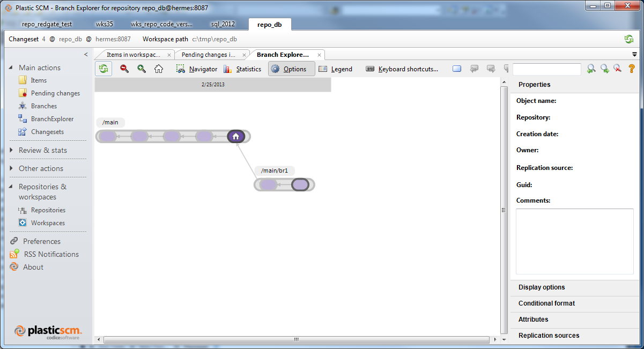Select the first changeset on /main
Image resolution: width=644 pixels, height=349 pixels.
click(x=107, y=137)
